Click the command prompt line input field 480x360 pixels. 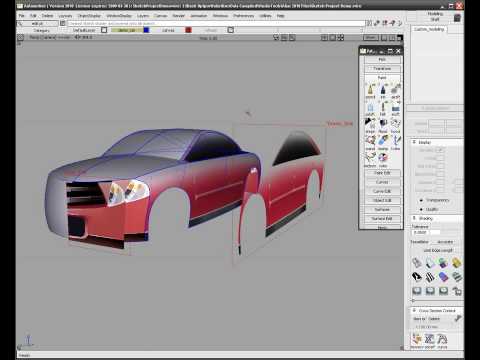tap(217, 23)
